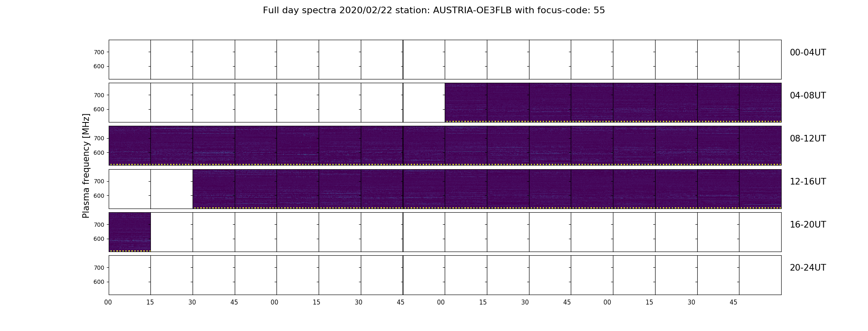Click the "Plasma frequency [MHz]" axis label
The image size is (868, 331).
click(86, 166)
